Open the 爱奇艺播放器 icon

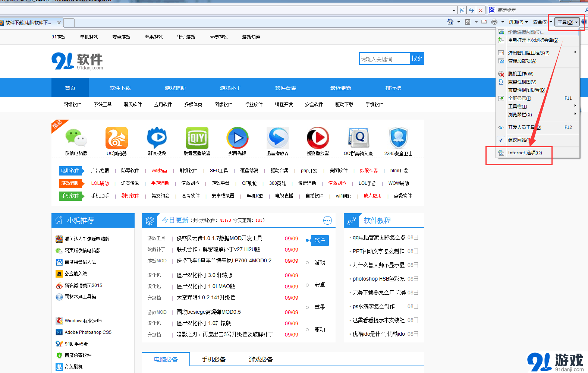pyautogui.click(x=197, y=138)
